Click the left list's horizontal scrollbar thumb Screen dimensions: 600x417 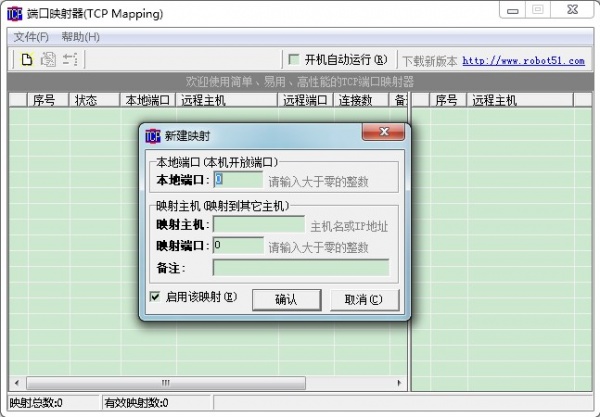tap(166, 383)
